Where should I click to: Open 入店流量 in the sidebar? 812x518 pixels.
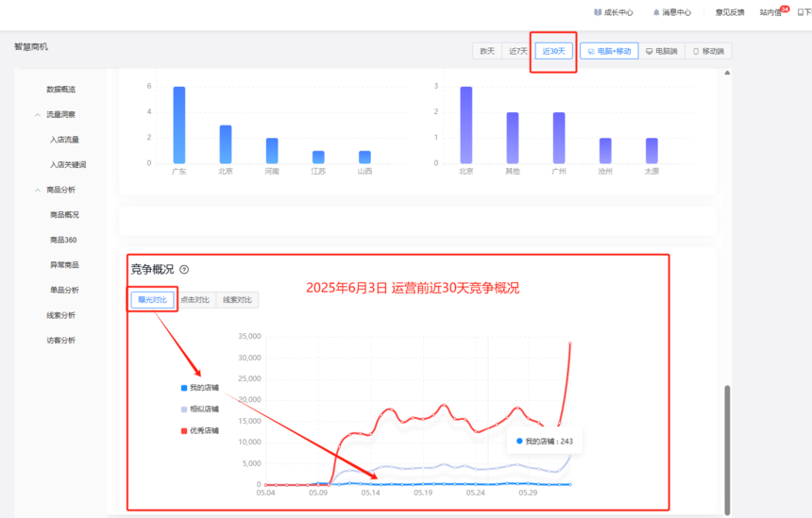(65, 140)
